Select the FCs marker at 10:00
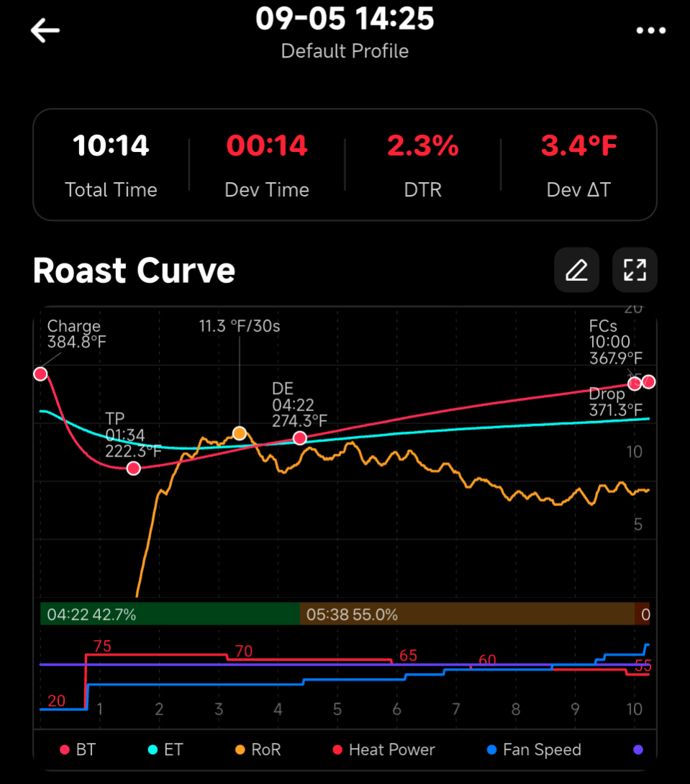The height and width of the screenshot is (784, 690). 635,384
